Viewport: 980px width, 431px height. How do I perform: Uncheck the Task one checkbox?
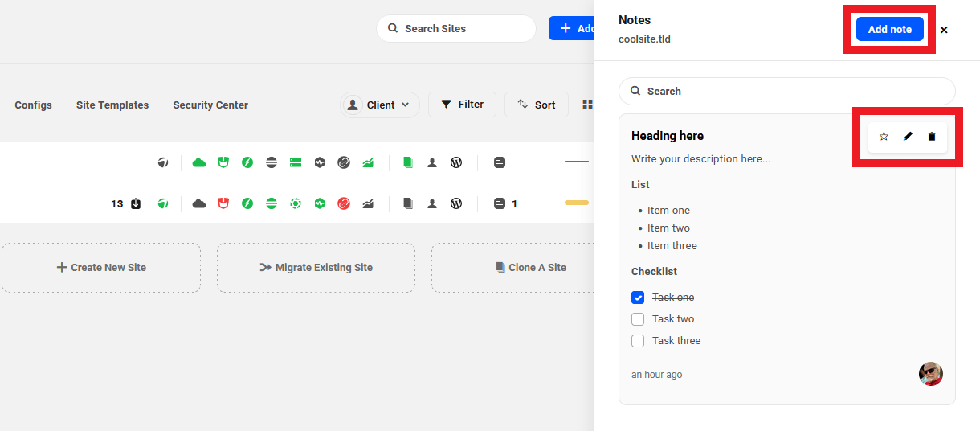[638, 298]
